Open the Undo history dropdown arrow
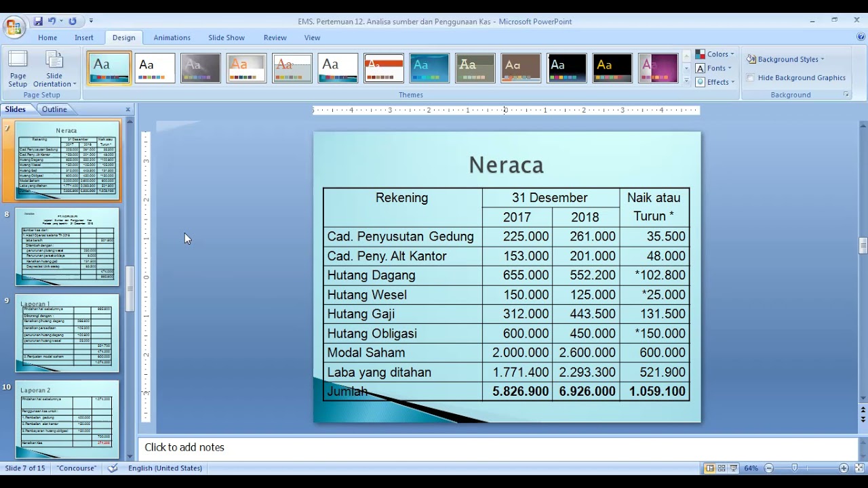Viewport: 868px width, 488px height. [x=61, y=22]
